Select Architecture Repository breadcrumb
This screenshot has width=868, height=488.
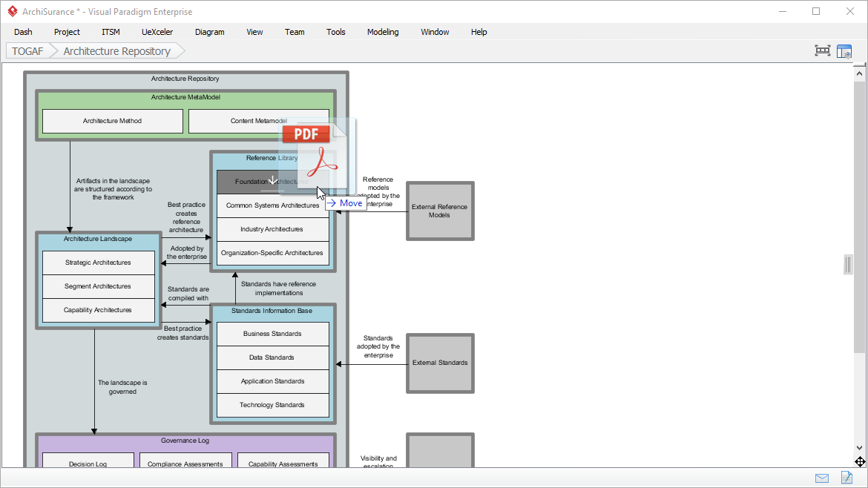click(x=116, y=51)
